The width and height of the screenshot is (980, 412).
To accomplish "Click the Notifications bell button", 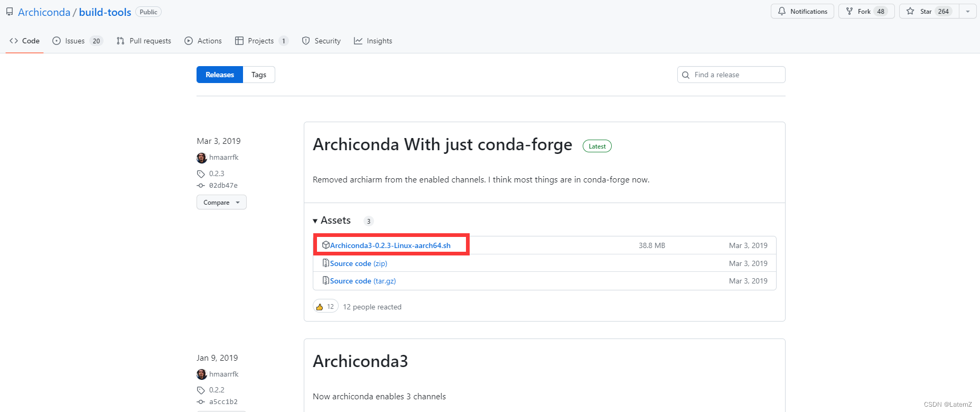I will 802,11.
